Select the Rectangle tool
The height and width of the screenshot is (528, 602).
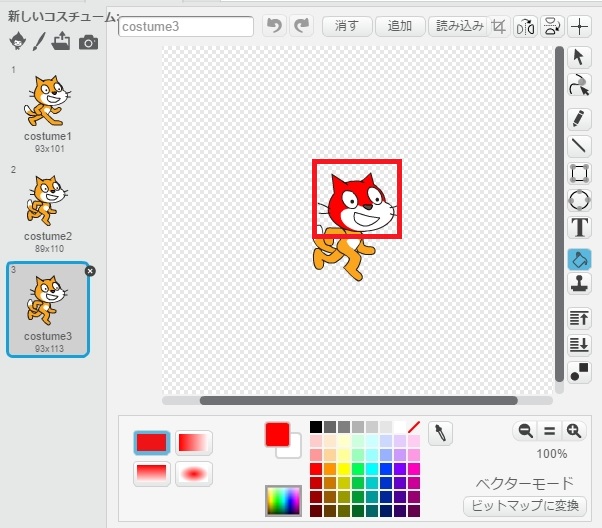pyautogui.click(x=579, y=173)
